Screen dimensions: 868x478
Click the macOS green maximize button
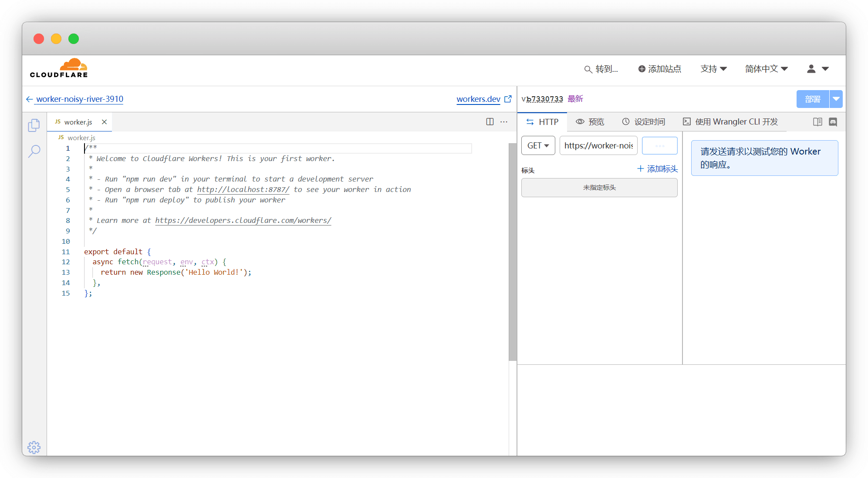click(x=74, y=39)
